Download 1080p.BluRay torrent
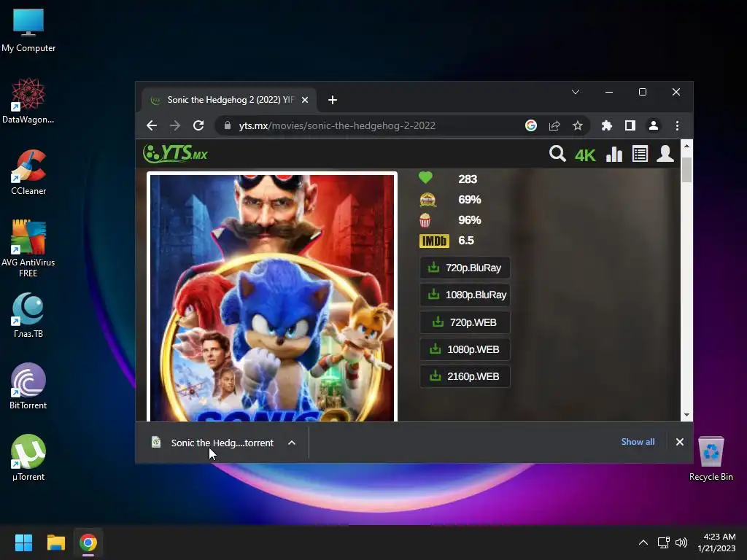 [x=465, y=295]
